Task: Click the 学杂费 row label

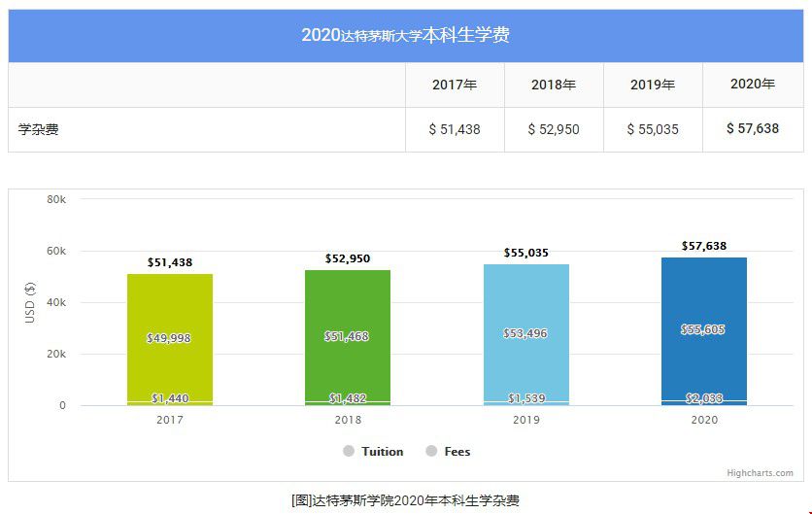Action: point(38,129)
